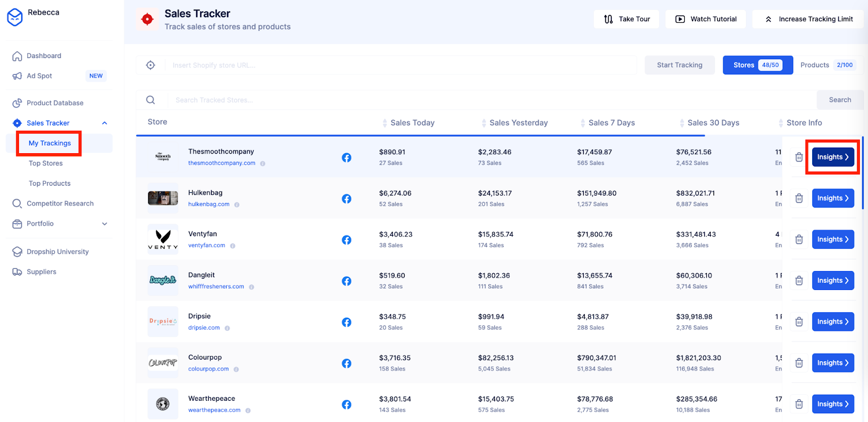The image size is (868, 422).
Task: Open the whifffresheners.com link
Action: click(x=216, y=287)
